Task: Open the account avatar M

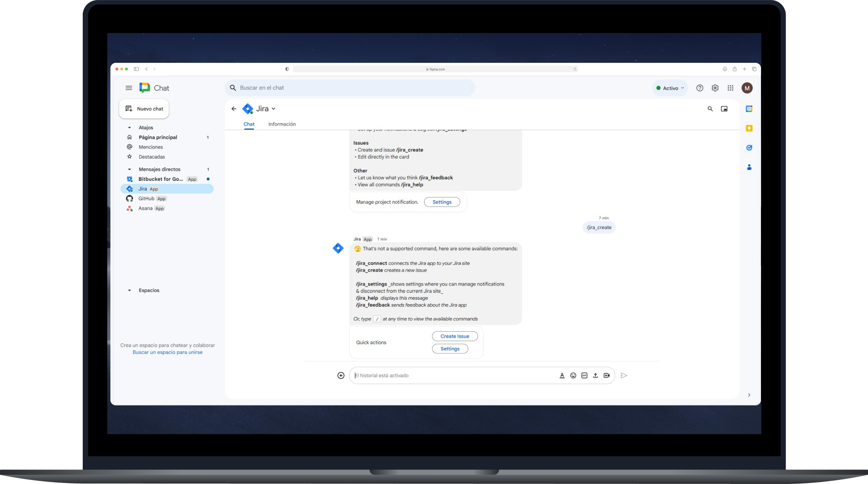Action: tap(747, 88)
